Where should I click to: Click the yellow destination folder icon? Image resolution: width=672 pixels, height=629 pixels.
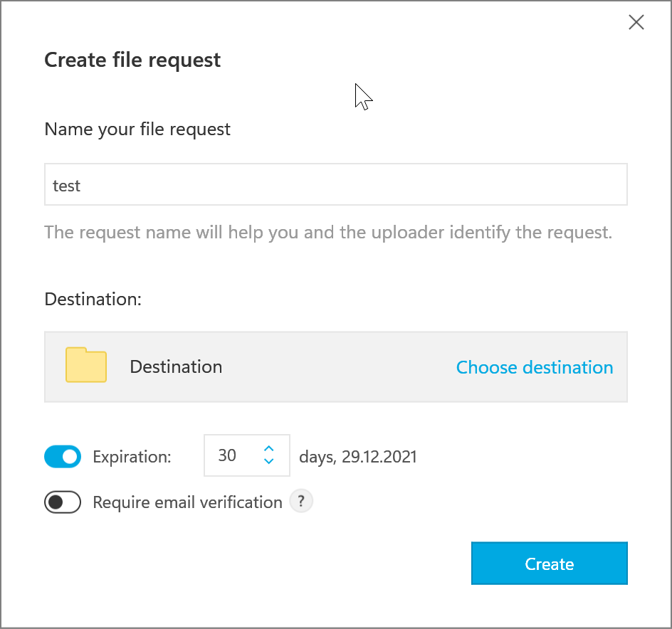[85, 365]
